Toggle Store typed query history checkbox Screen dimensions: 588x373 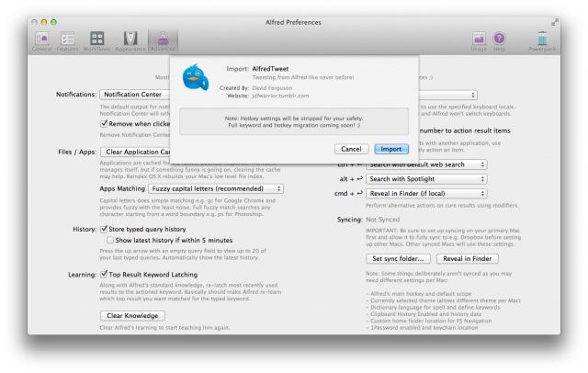click(104, 229)
